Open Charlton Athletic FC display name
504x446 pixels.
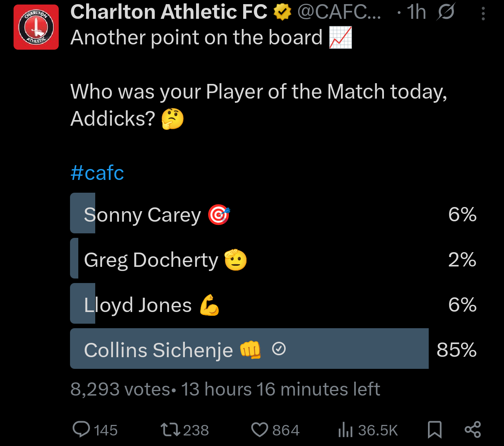pos(169,12)
